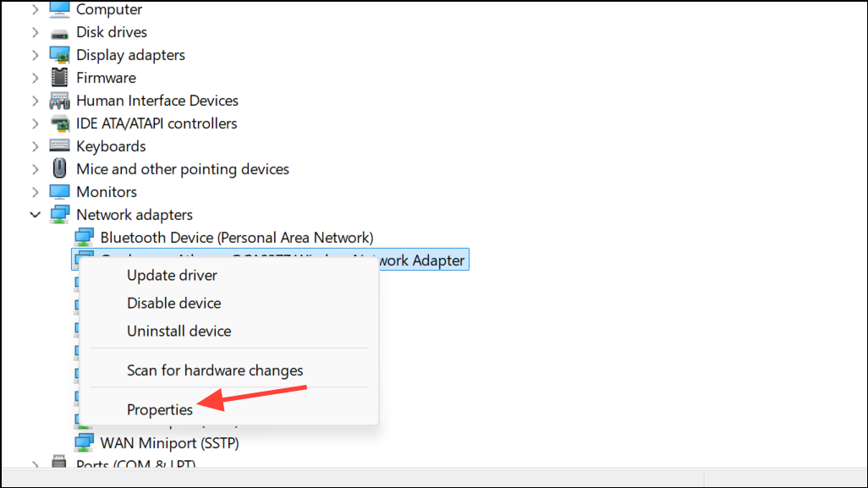Viewport: 868px width, 488px height.
Task: Expand the IDE ATA/ATAPI controllers node
Action: click(35, 123)
